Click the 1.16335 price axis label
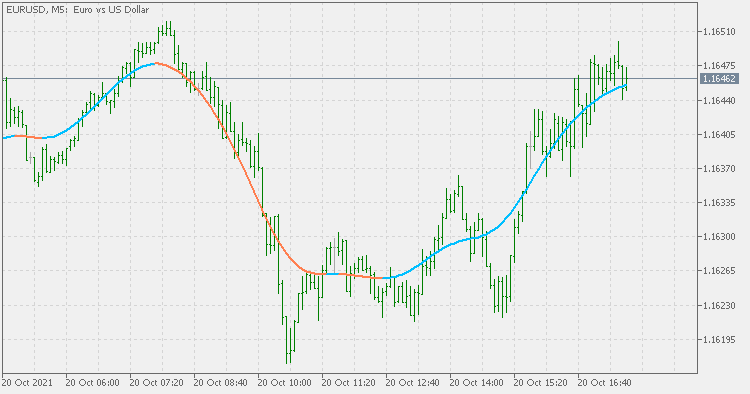Viewport: 750px width, 394px height. click(x=719, y=203)
